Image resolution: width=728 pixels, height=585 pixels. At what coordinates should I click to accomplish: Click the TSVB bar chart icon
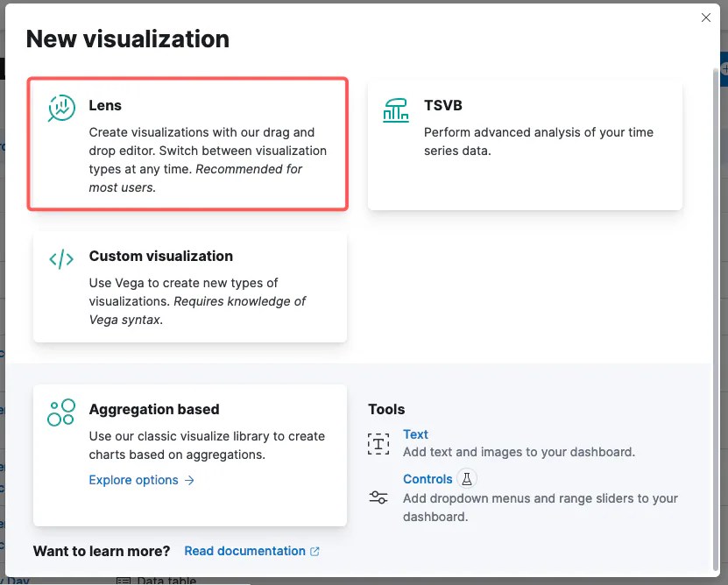click(396, 108)
